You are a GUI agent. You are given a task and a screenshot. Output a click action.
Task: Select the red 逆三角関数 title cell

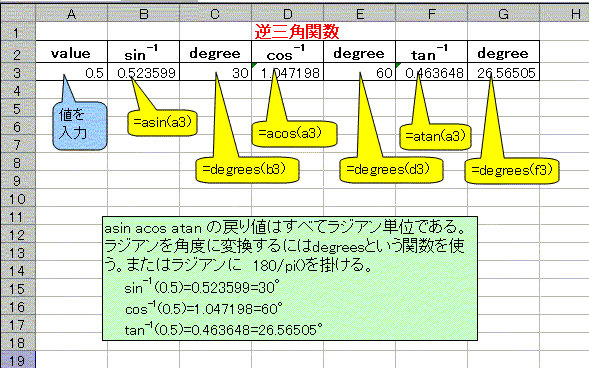click(297, 32)
